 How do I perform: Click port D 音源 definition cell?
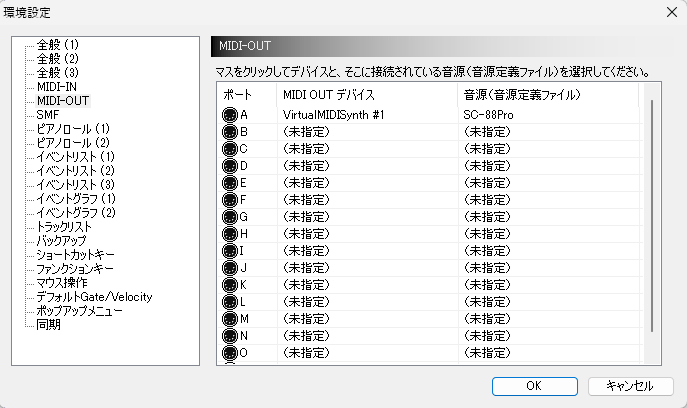(x=549, y=167)
